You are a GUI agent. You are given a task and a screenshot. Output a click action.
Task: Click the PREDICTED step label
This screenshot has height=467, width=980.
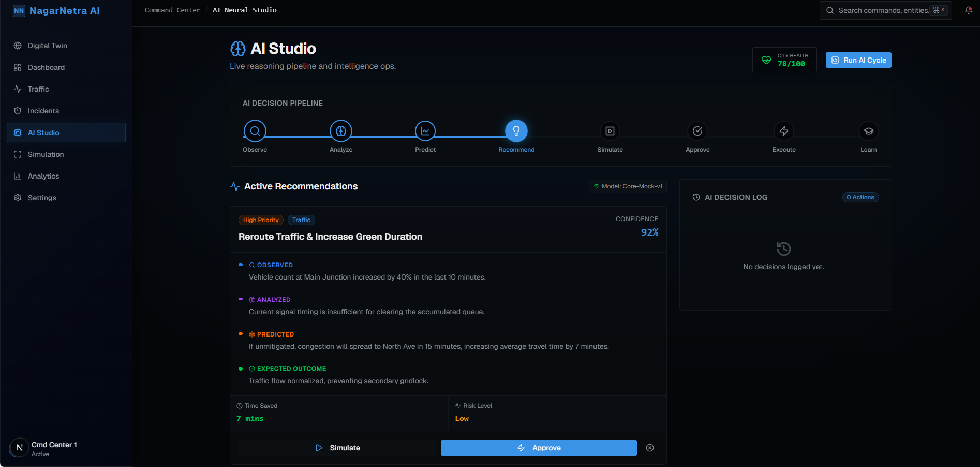(275, 334)
